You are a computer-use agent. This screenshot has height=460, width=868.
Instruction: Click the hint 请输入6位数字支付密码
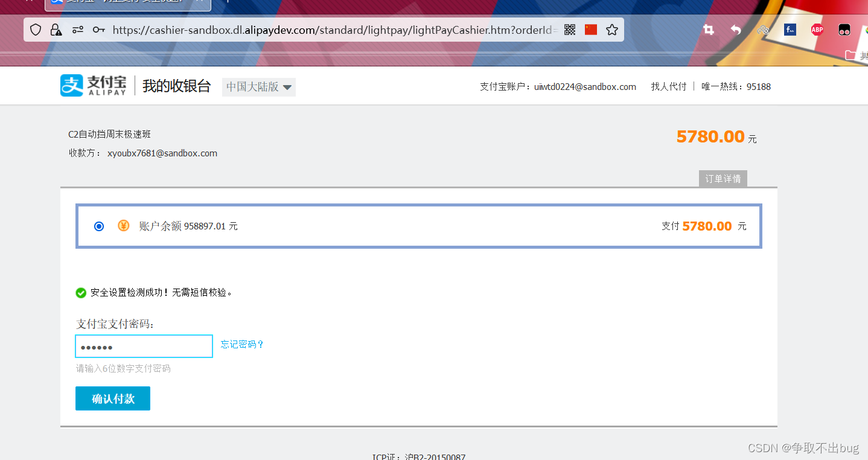(123, 368)
